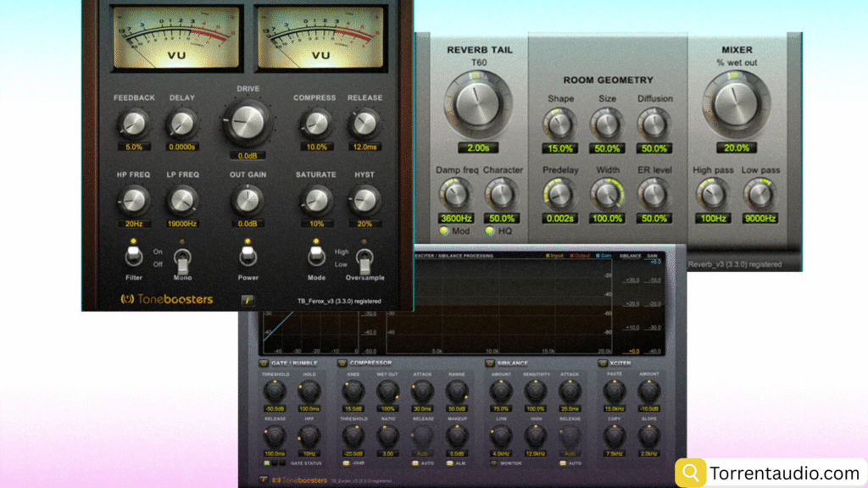Toggle the Sibilance section enable icon

point(490,363)
